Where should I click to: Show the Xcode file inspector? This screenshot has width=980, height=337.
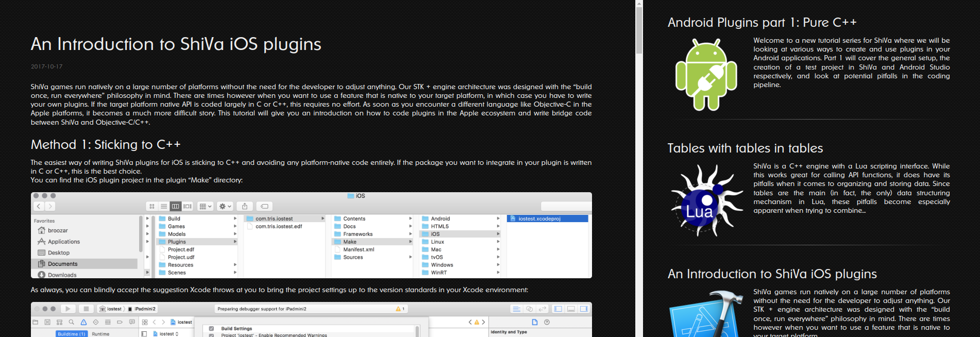(x=535, y=322)
